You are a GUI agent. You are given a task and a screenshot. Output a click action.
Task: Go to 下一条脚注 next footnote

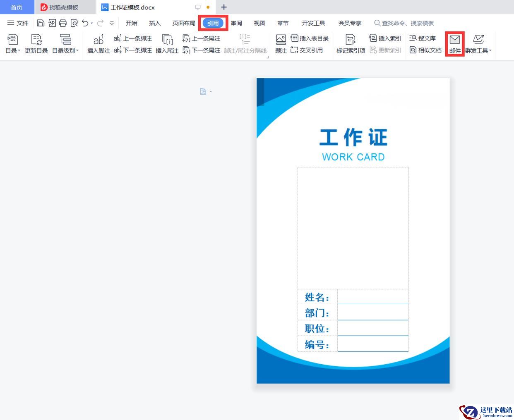[x=133, y=50]
